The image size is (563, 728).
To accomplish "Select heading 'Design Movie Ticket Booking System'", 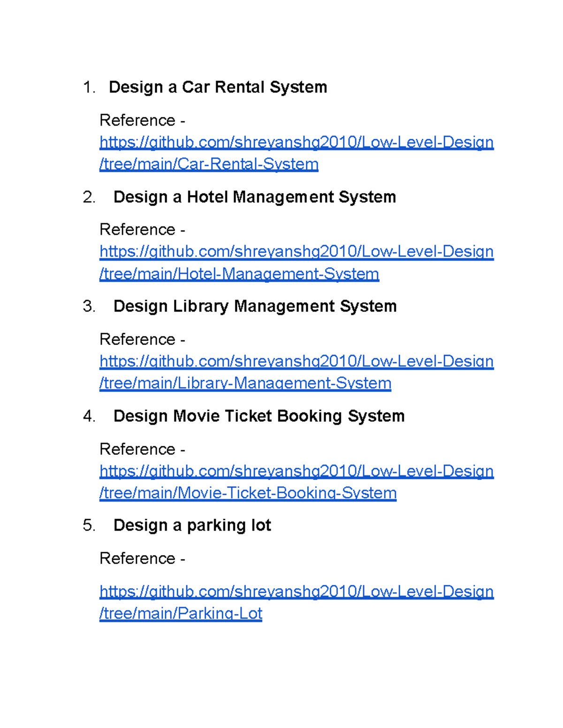I will (259, 416).
